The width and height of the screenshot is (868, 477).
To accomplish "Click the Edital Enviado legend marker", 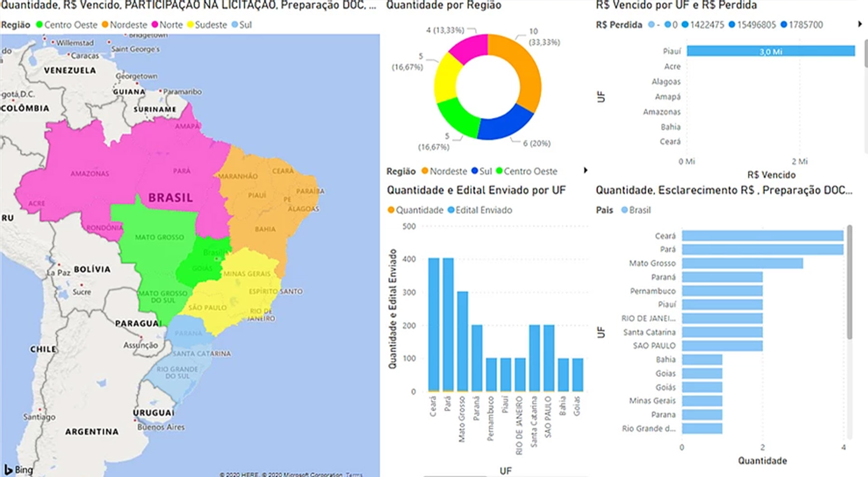I will coord(451,210).
